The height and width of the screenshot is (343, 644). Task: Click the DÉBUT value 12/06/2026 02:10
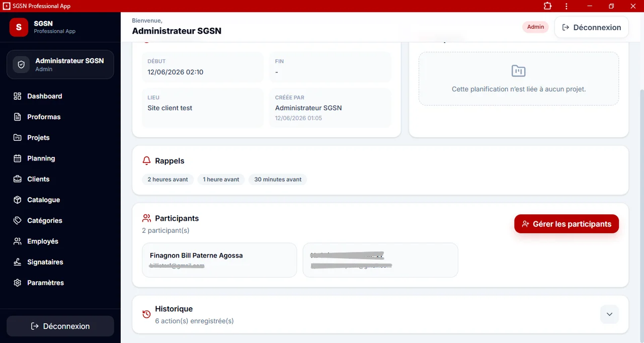(176, 72)
